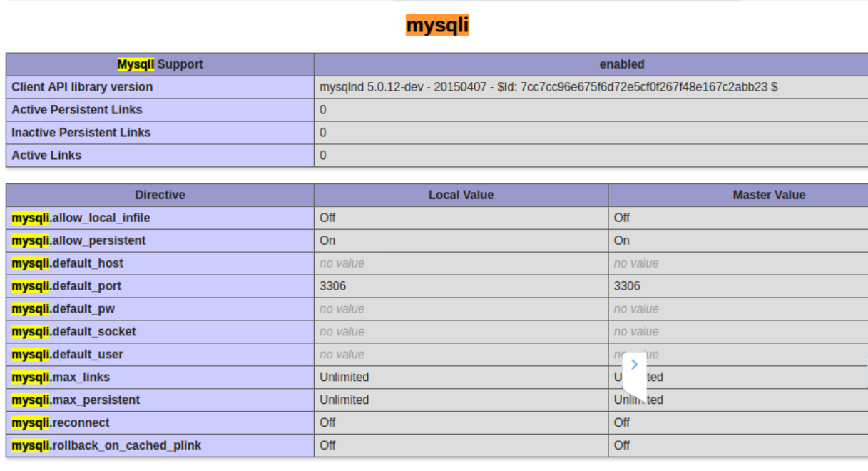Click the 3306 local value for default_port

[332, 285]
